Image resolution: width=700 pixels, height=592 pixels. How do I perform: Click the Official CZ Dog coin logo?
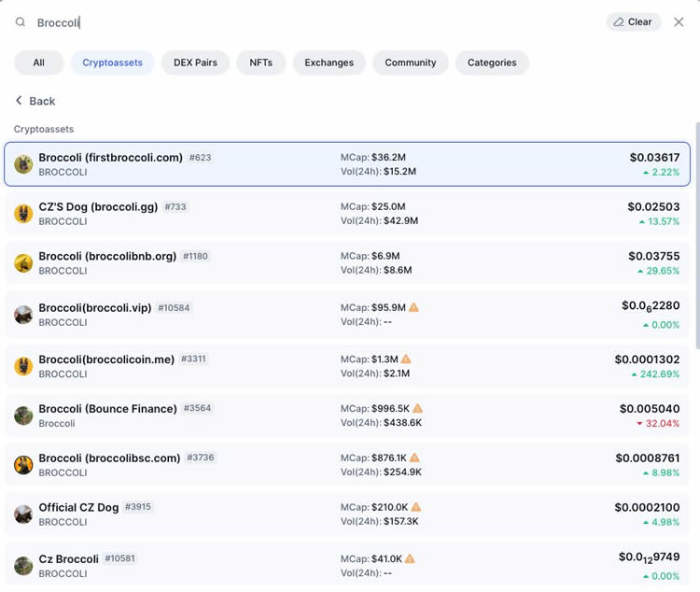pos(23,514)
